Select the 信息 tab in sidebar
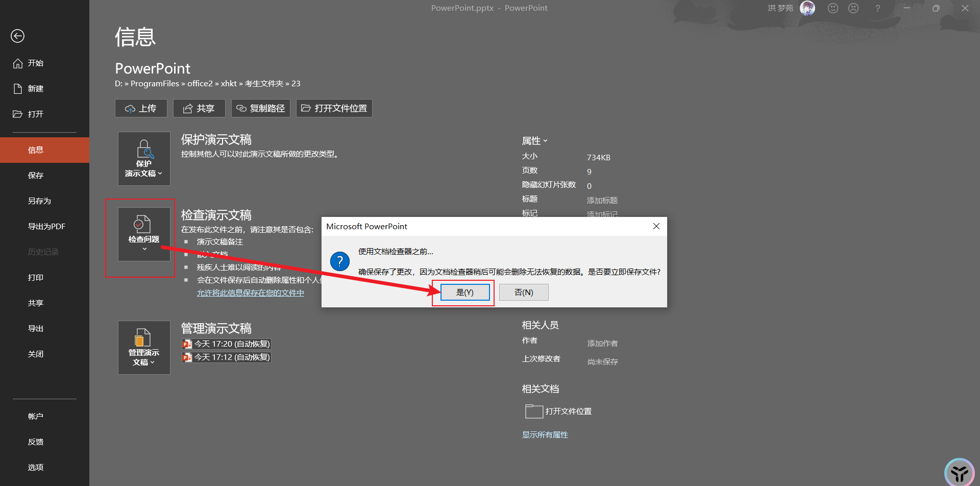The height and width of the screenshot is (486, 980). tap(44, 150)
